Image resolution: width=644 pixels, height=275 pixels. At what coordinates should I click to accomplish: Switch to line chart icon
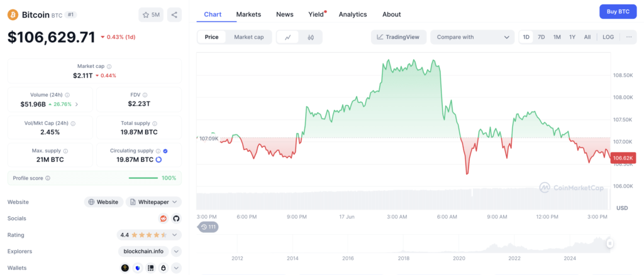coord(288,37)
